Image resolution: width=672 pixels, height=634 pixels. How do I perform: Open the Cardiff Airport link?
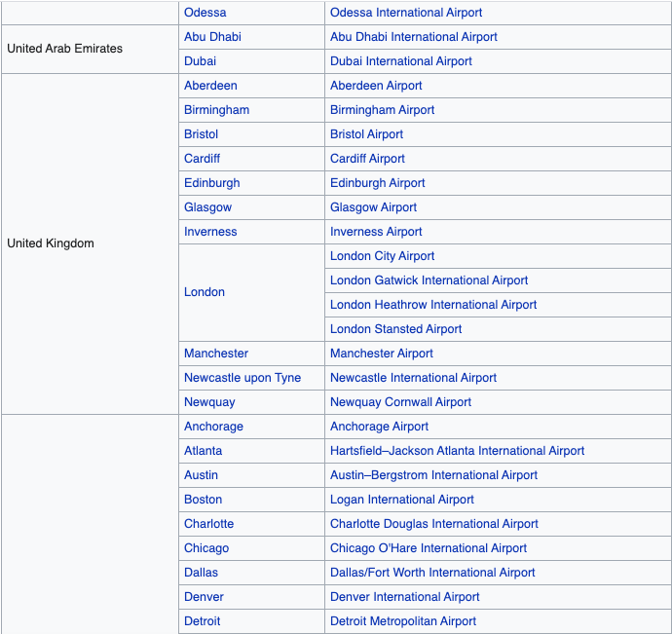(x=367, y=159)
